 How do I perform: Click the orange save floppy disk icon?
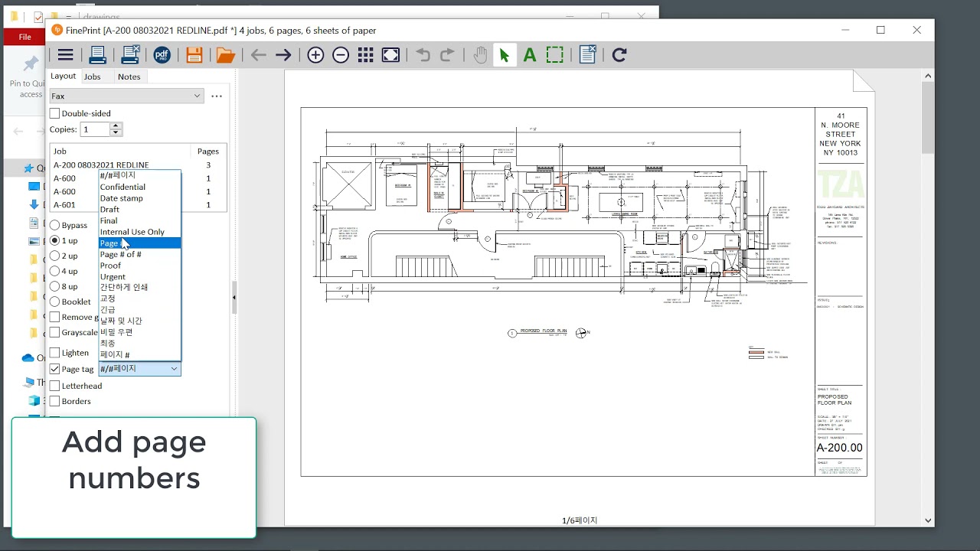[194, 54]
